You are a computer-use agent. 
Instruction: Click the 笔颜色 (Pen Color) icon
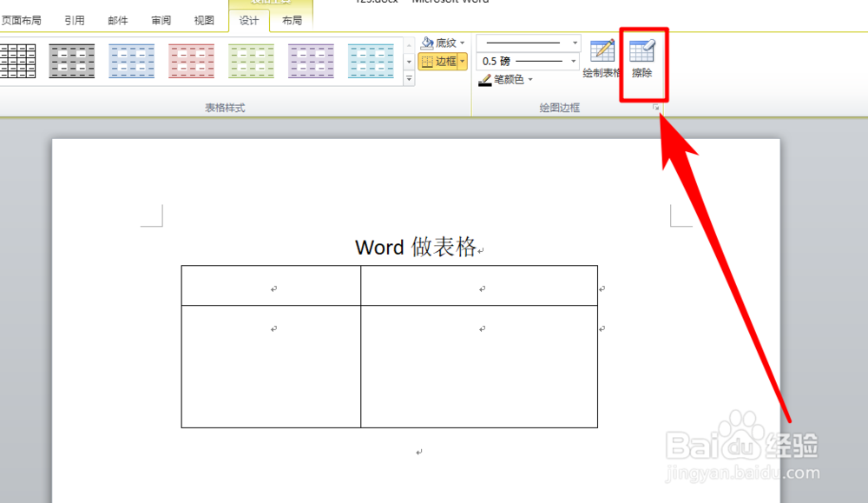click(486, 80)
